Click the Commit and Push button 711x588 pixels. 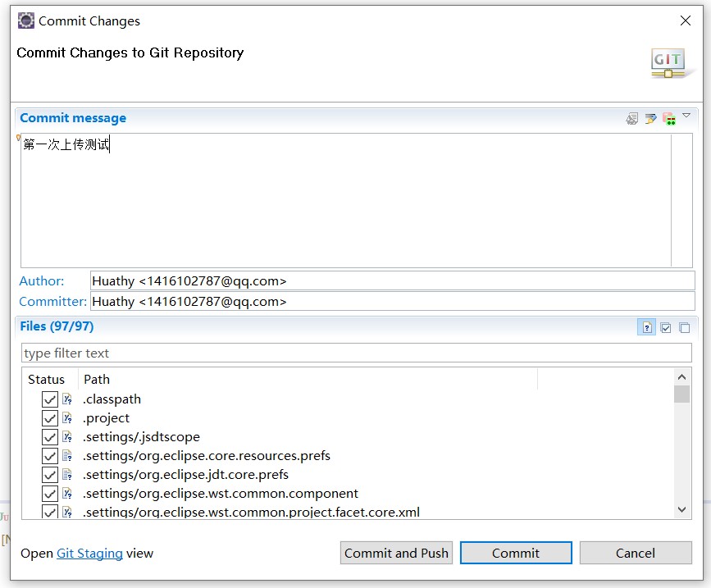(396, 553)
